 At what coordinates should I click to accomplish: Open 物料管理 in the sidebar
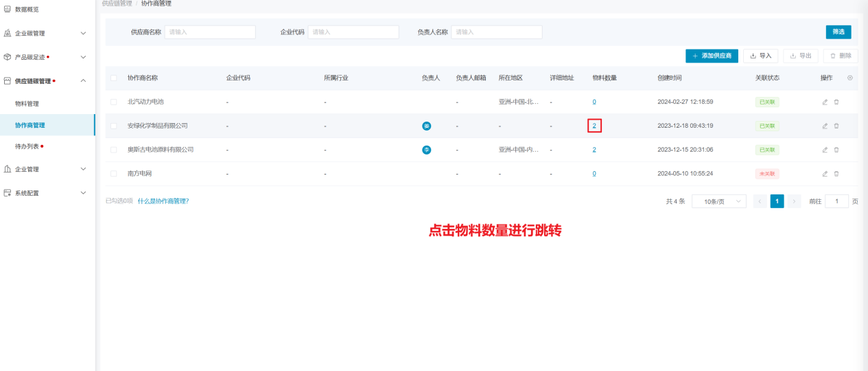(x=27, y=104)
